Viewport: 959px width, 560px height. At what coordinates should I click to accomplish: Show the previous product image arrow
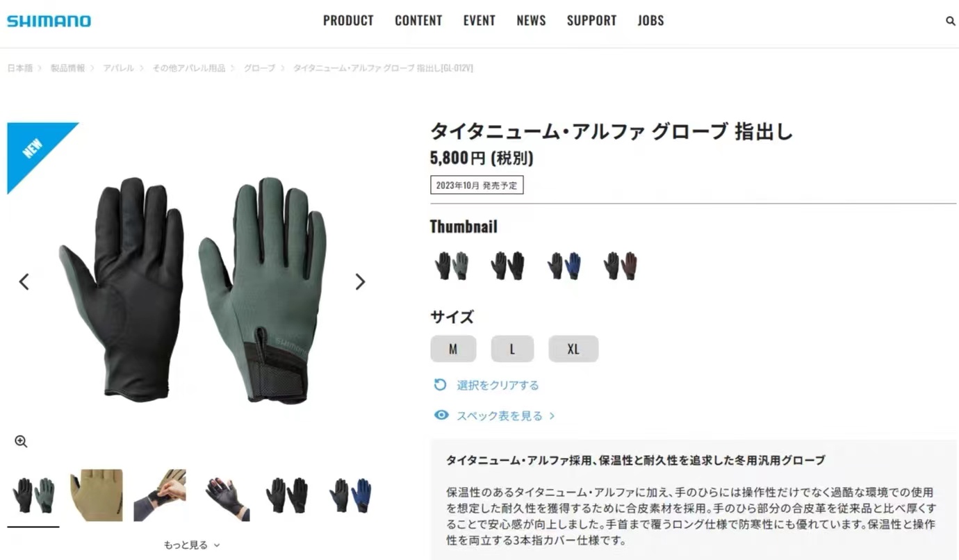pyautogui.click(x=24, y=281)
